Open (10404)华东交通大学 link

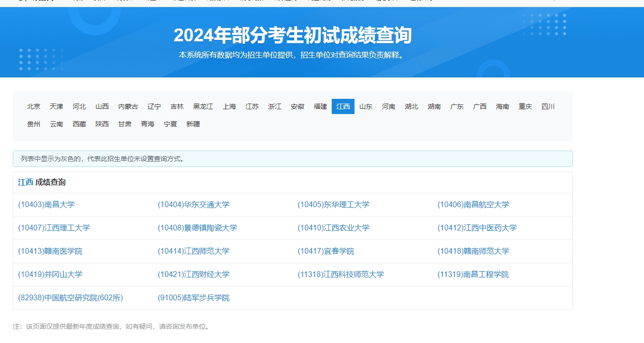coord(194,205)
